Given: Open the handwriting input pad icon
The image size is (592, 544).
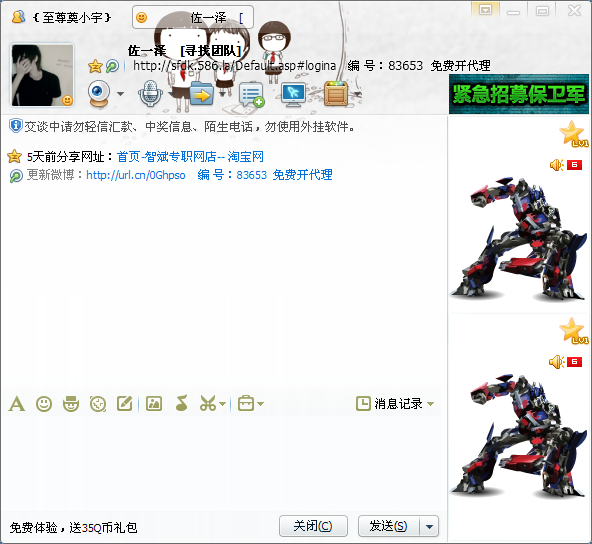Looking at the screenshot, I should [125, 404].
